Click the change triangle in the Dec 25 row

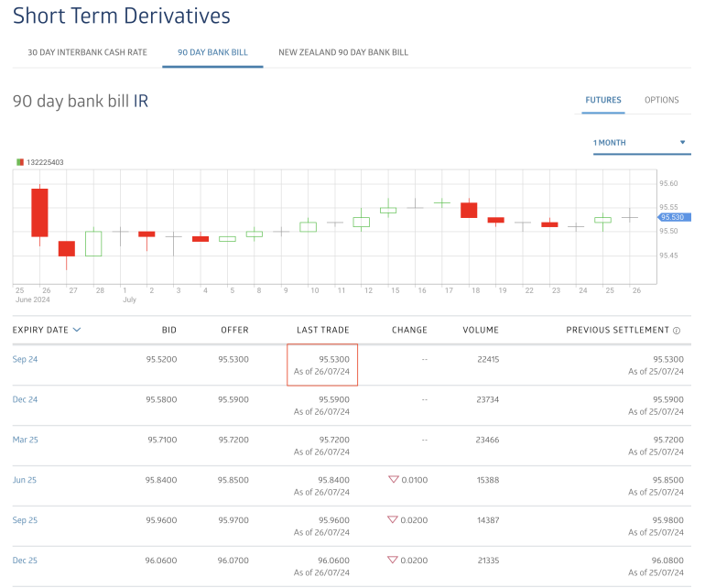395,561
